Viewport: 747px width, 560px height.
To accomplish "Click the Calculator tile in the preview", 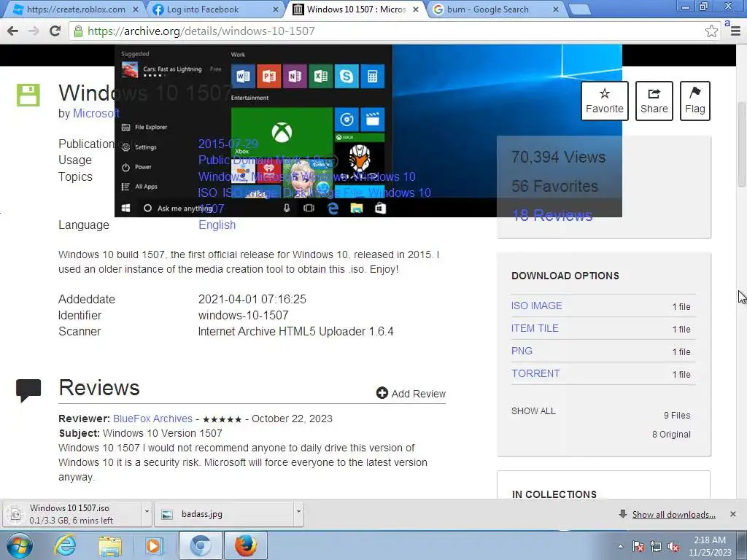I will click(372, 76).
